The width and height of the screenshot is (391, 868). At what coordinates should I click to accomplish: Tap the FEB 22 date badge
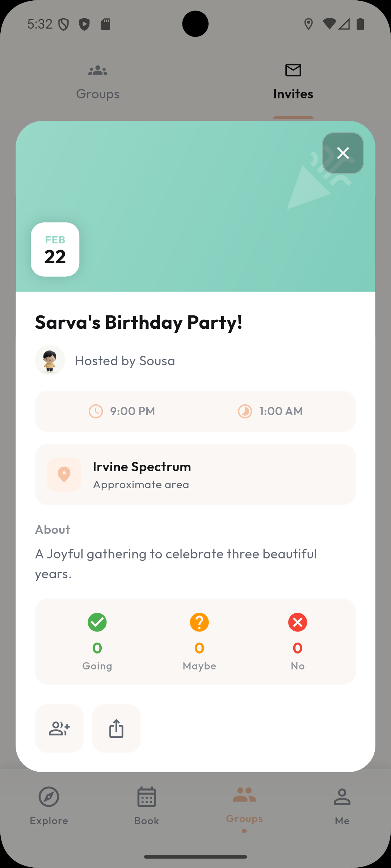click(x=55, y=250)
